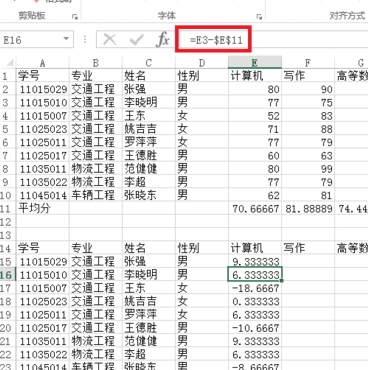Cancel formula entry with the X icon
This screenshot has width=368, height=370.
109,40
